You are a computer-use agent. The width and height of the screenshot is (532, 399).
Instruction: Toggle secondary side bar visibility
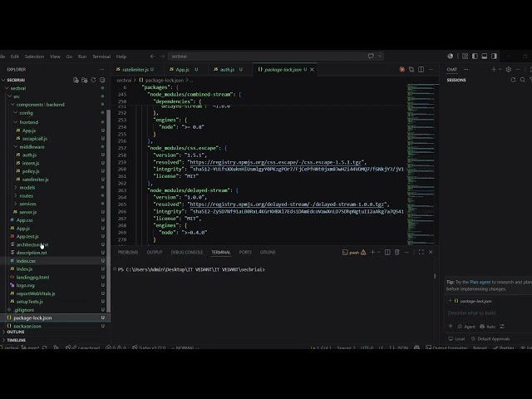point(494,56)
